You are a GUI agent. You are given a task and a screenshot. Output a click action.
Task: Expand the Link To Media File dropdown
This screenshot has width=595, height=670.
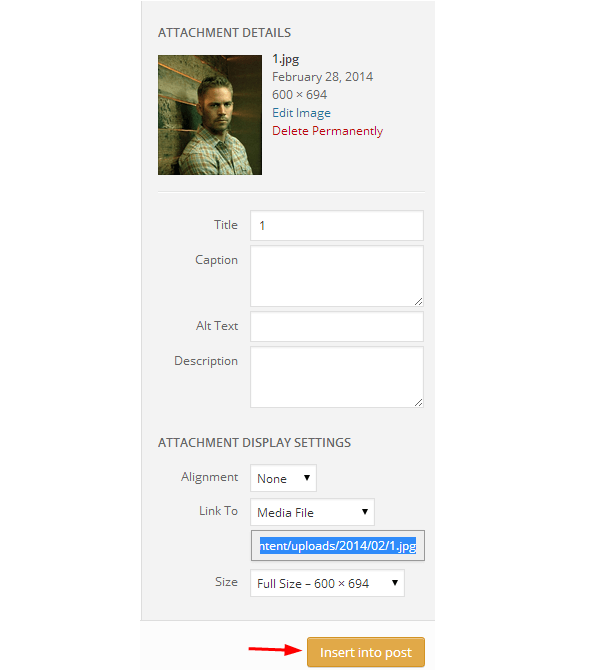click(312, 512)
